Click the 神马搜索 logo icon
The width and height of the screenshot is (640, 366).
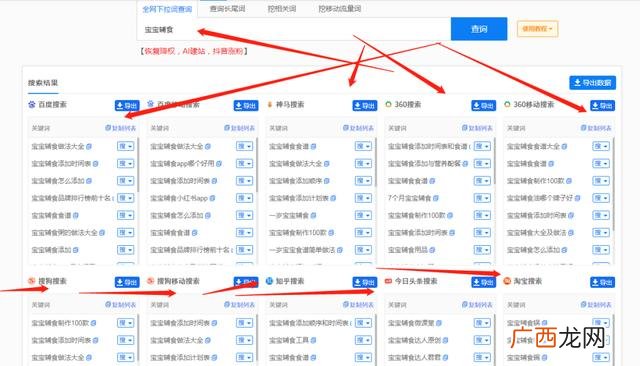pos(269,105)
